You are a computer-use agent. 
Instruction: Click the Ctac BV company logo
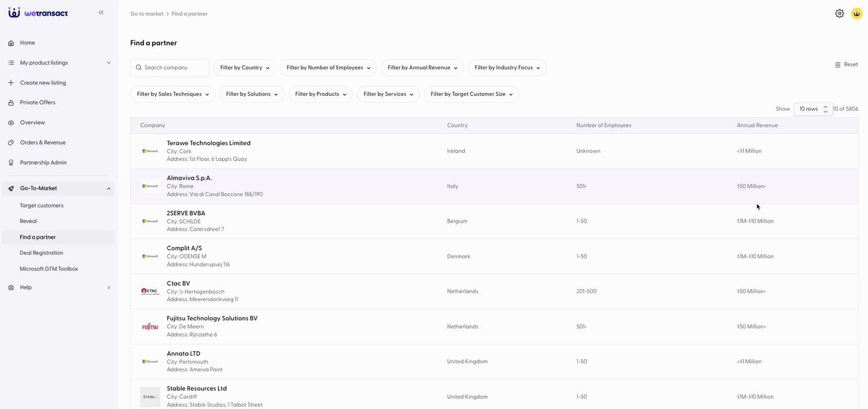click(x=150, y=291)
